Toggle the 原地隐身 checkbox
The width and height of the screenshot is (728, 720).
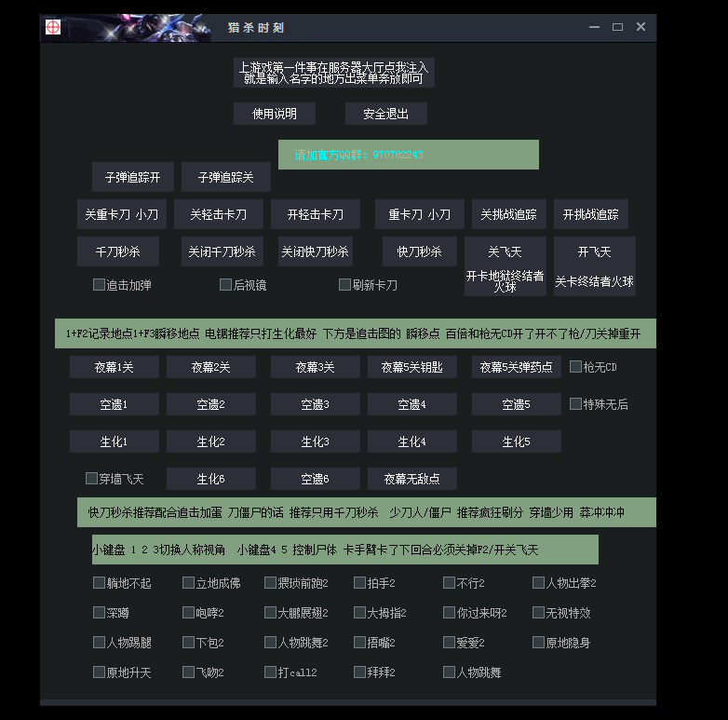[x=539, y=643]
